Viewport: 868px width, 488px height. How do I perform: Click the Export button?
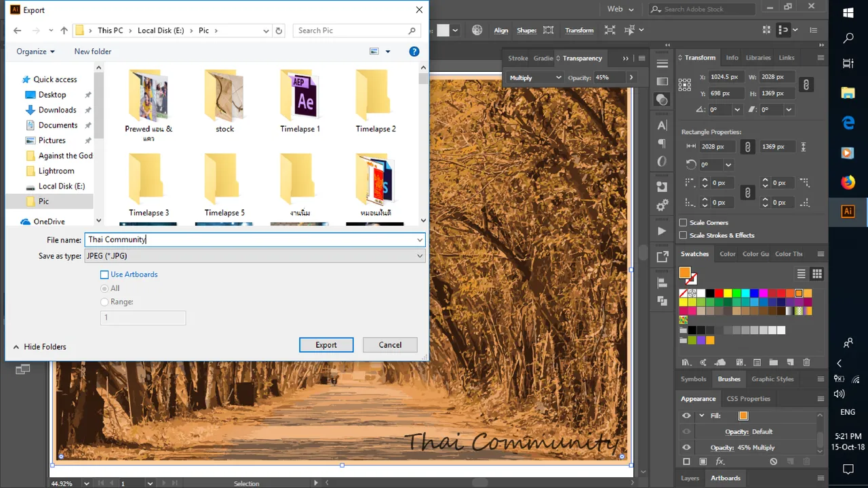click(326, 345)
